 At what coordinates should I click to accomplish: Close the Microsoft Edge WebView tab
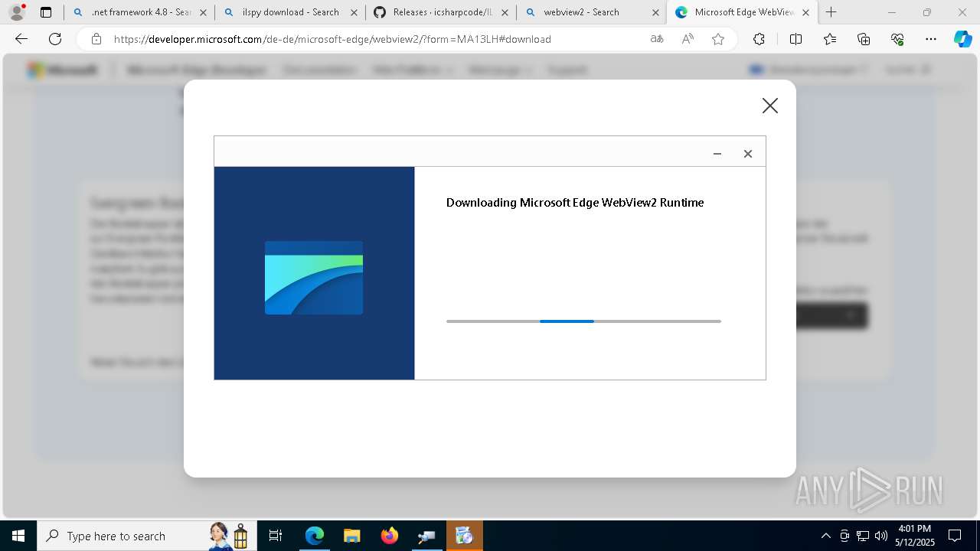(x=805, y=12)
